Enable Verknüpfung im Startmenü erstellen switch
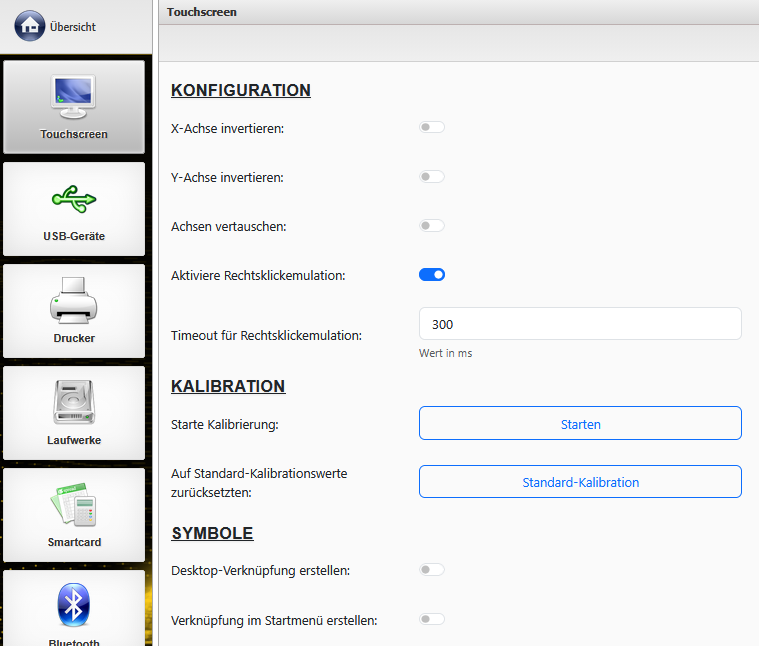Viewport: 759px width, 646px height. pyautogui.click(x=431, y=620)
